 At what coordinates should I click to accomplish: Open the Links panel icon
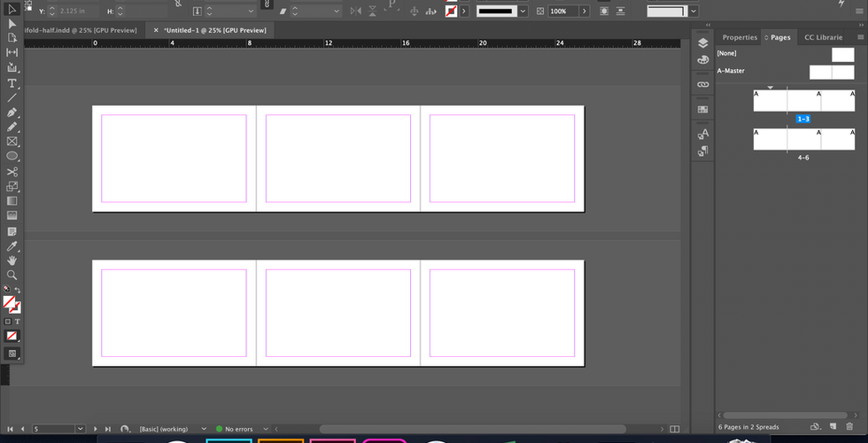[x=702, y=84]
